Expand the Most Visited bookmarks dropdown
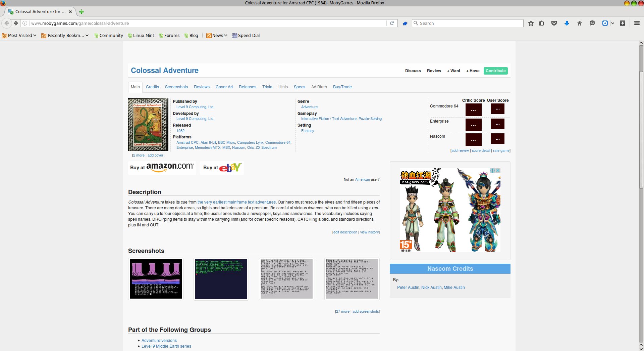Viewport: 644px width, 351px height. pos(19,35)
